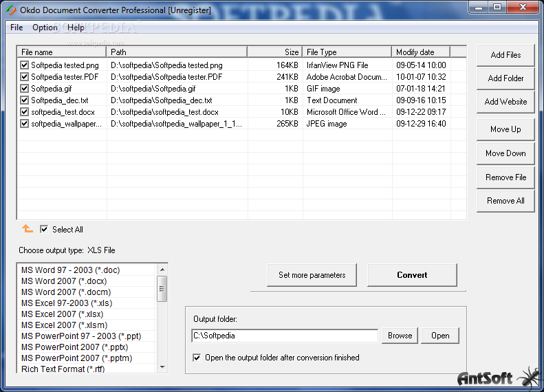Start conversion with the Convert button

tap(412, 275)
